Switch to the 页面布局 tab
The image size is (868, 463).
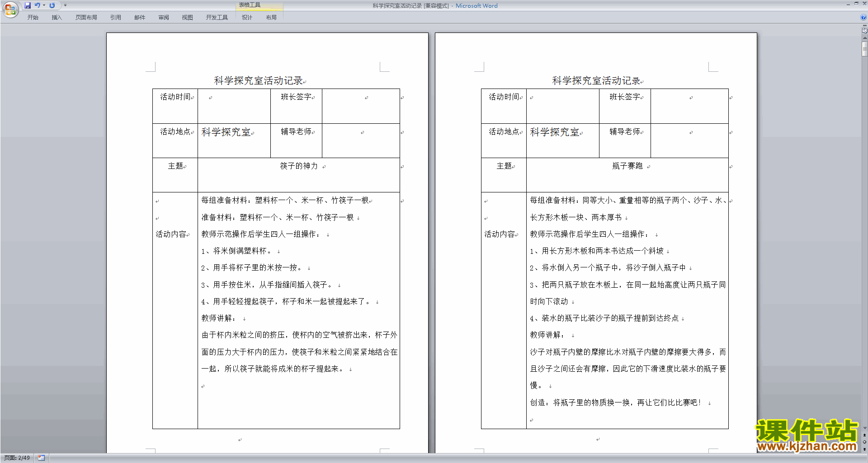pos(86,18)
